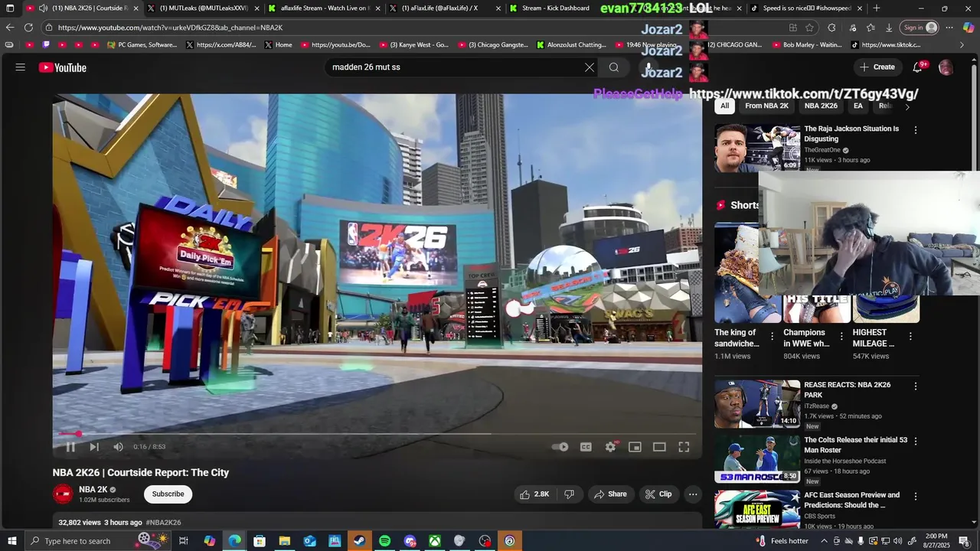The width and height of the screenshot is (980, 551).
Task: Open the AlonzoJust Chatting bookmark
Action: click(x=571, y=45)
